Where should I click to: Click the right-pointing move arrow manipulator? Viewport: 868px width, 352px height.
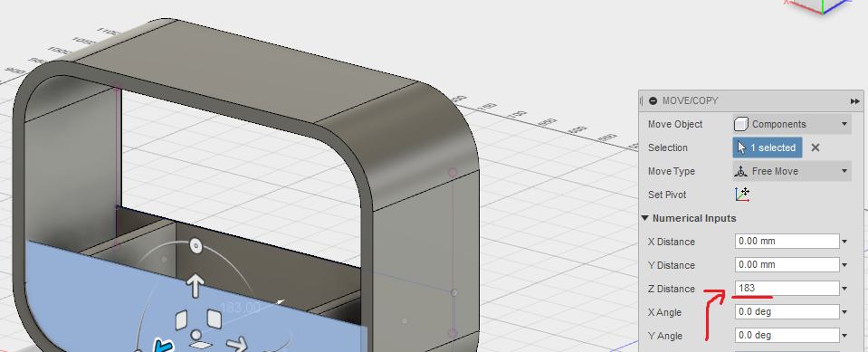[237, 346]
